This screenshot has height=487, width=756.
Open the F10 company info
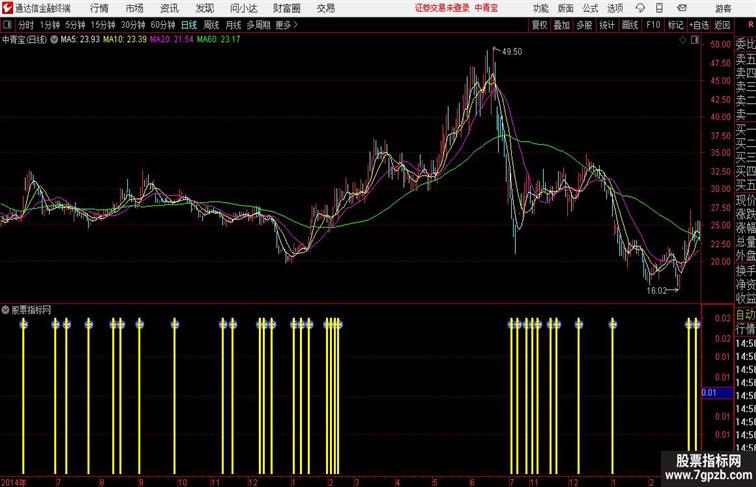[653, 25]
